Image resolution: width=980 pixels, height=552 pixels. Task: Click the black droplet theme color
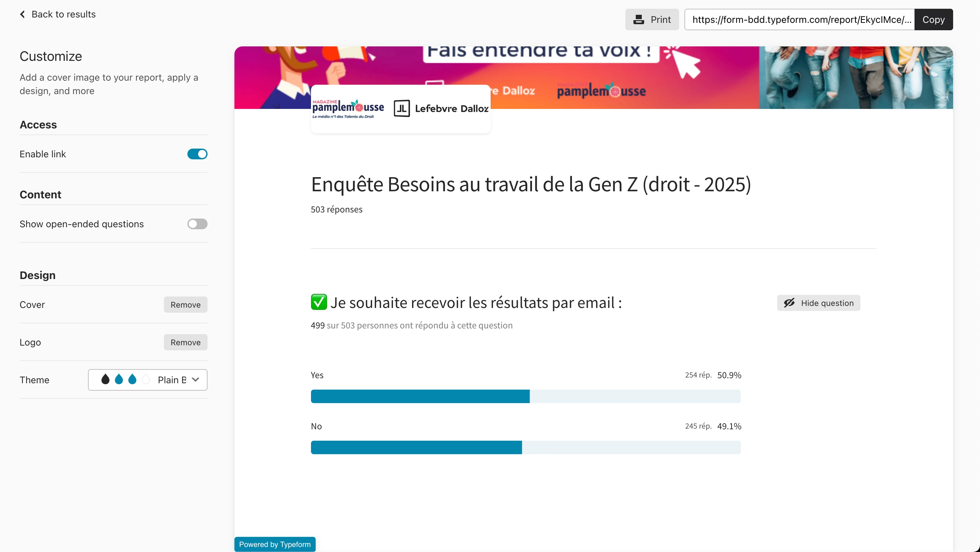click(x=105, y=380)
